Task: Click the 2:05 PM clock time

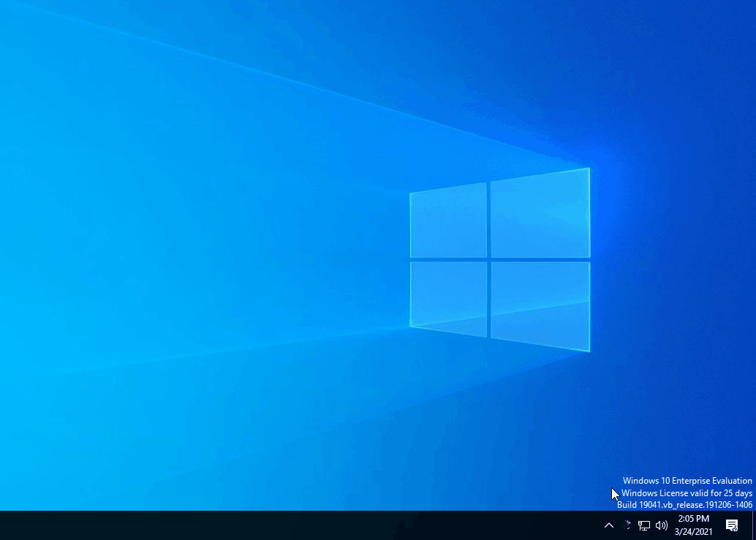Action: (693, 519)
